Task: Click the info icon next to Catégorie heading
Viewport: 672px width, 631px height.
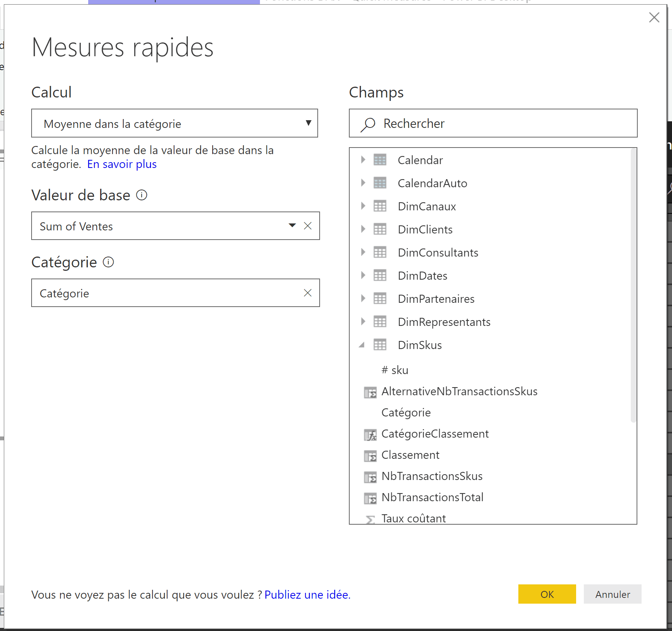Action: tap(108, 262)
